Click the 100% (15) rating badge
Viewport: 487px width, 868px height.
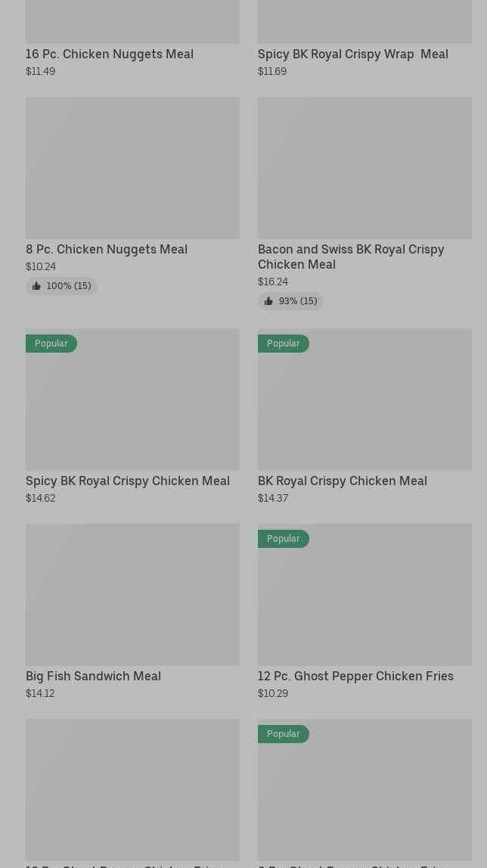[x=62, y=286]
